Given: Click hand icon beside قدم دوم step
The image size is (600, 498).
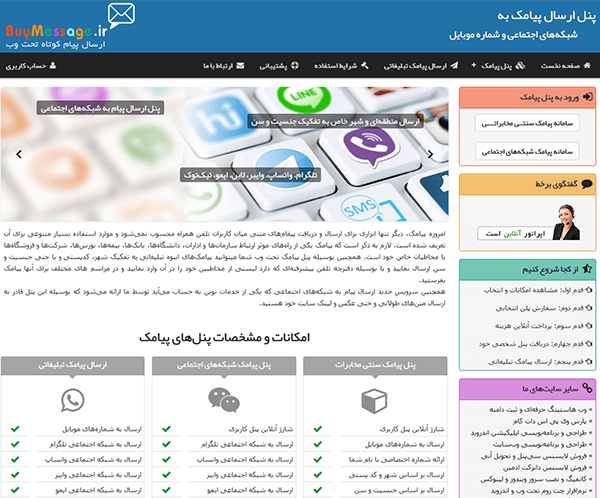Looking at the screenshot, I should tap(589, 308).
